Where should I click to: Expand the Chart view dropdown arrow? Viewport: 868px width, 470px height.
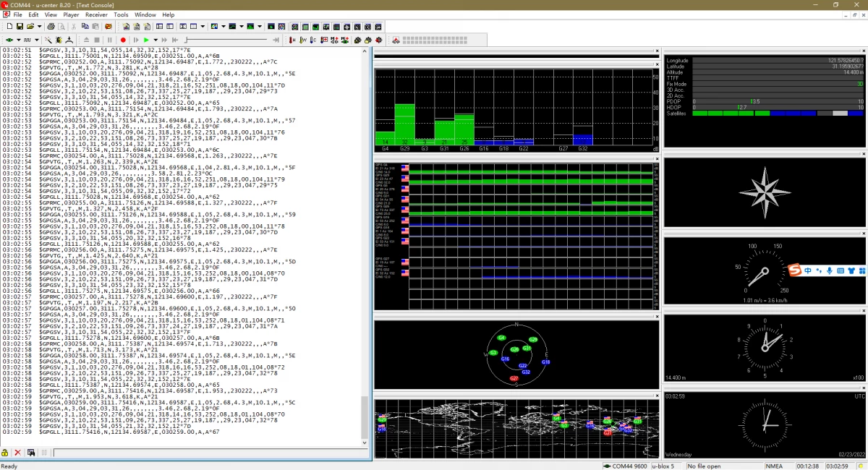coord(242,27)
